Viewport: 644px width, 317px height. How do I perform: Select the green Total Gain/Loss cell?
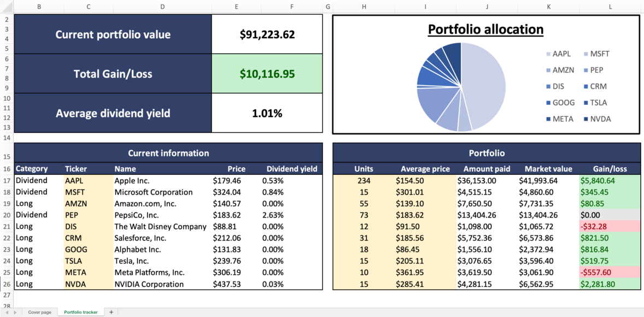point(267,73)
